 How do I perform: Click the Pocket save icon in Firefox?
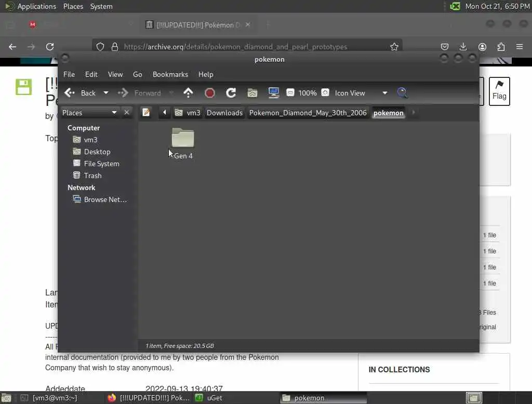pos(445,46)
